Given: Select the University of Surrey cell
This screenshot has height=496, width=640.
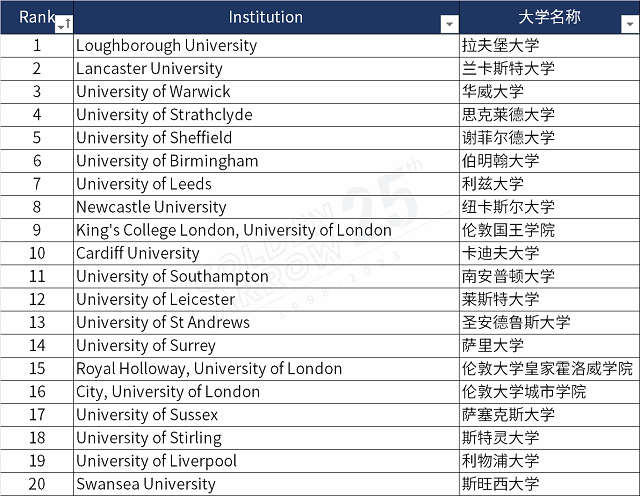Looking at the screenshot, I should coord(266,345).
